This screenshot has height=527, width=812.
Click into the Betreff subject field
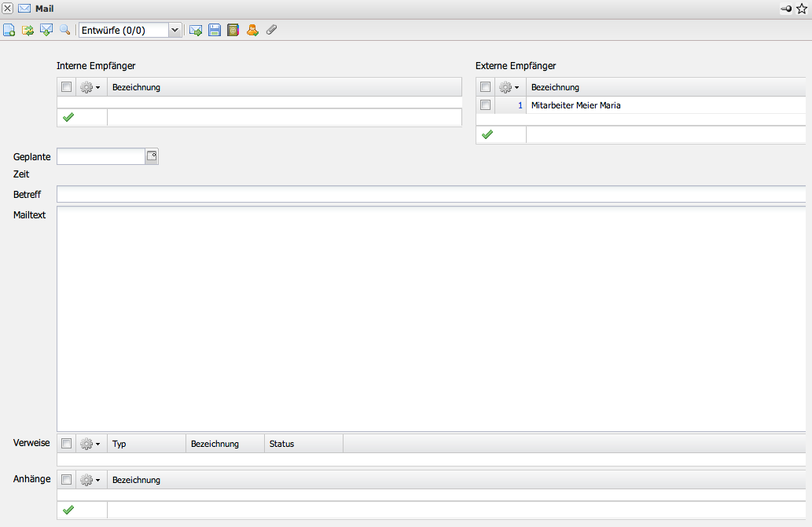[431, 194]
